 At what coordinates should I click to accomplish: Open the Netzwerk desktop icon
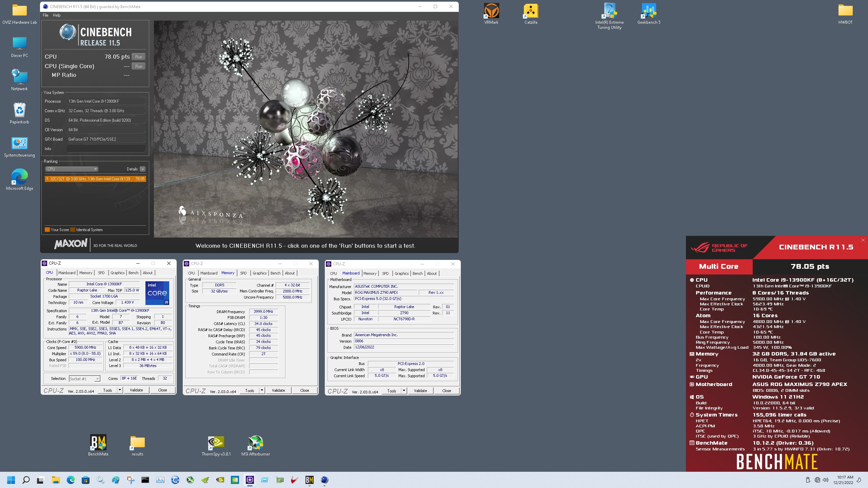point(19,80)
